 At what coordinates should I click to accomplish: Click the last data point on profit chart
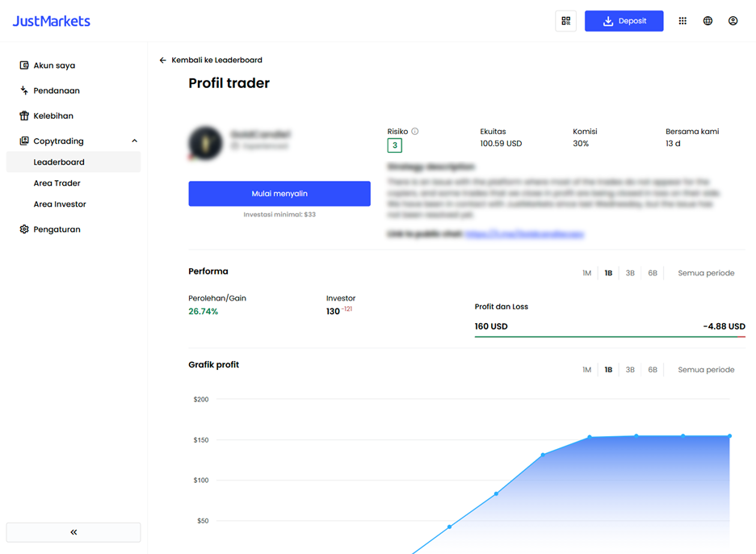tap(729, 436)
